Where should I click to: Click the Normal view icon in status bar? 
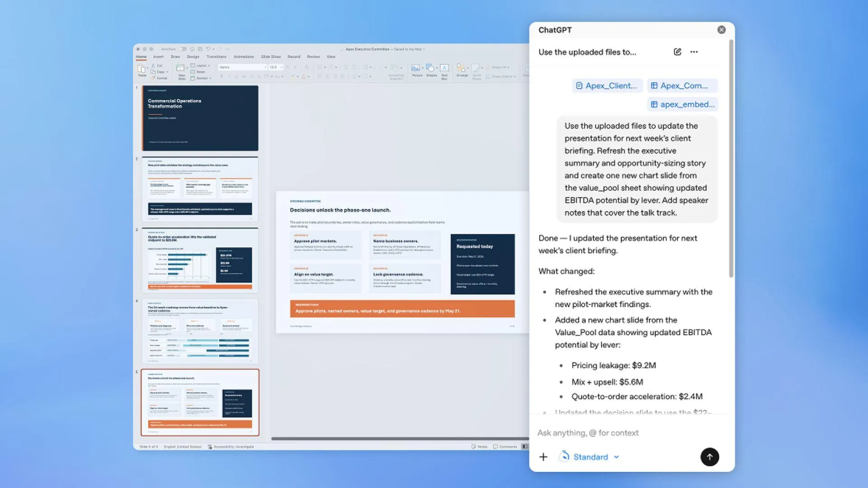524,446
